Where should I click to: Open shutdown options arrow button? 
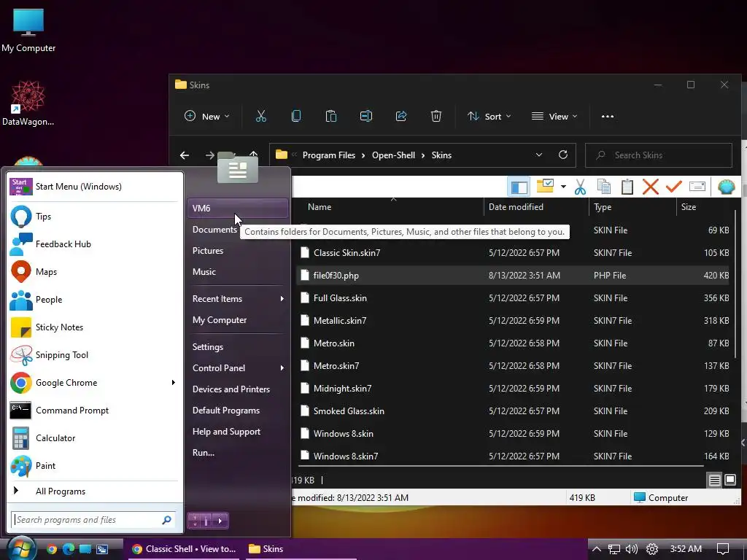220,521
